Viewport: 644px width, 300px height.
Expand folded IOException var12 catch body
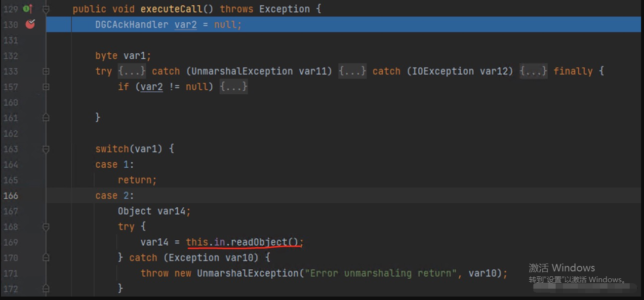[533, 71]
